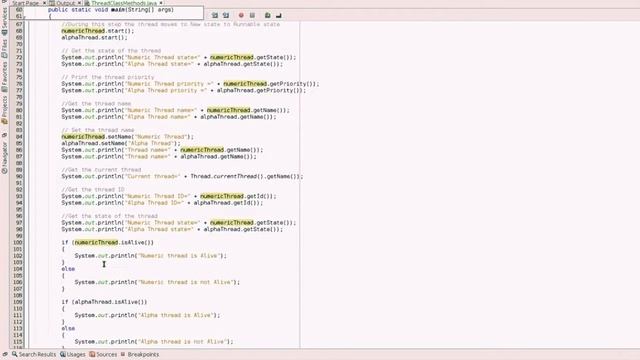Click numericThread.setName on line 84
The image size is (640, 360).
tap(98, 137)
